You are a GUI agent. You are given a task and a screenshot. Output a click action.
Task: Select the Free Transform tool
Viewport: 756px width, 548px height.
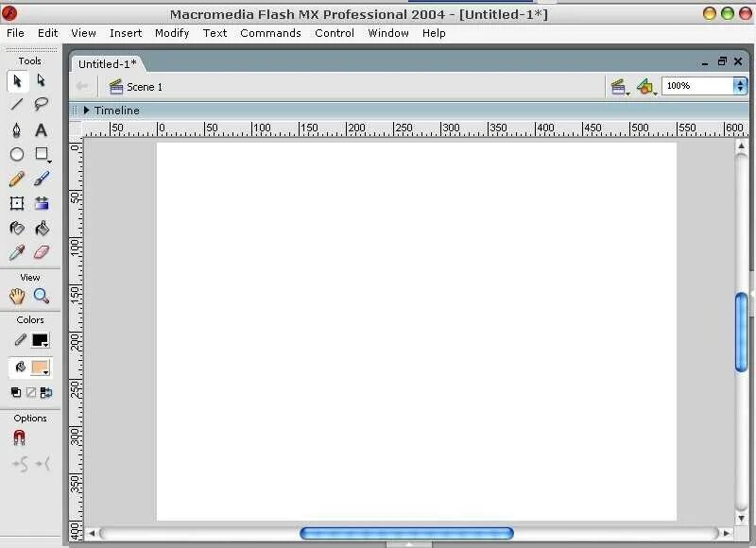[17, 203]
